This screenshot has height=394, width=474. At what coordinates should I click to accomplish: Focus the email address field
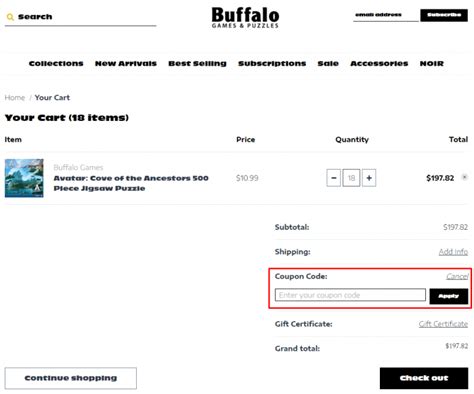click(x=386, y=15)
